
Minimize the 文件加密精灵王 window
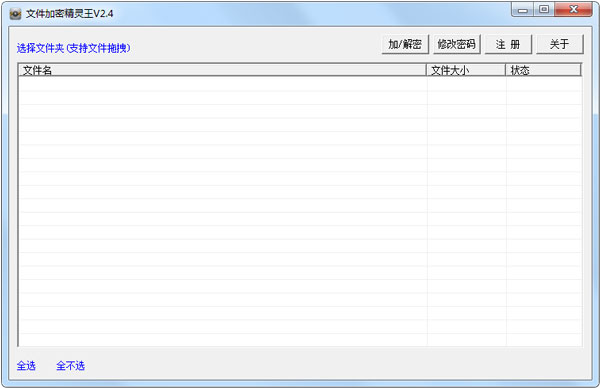point(523,10)
